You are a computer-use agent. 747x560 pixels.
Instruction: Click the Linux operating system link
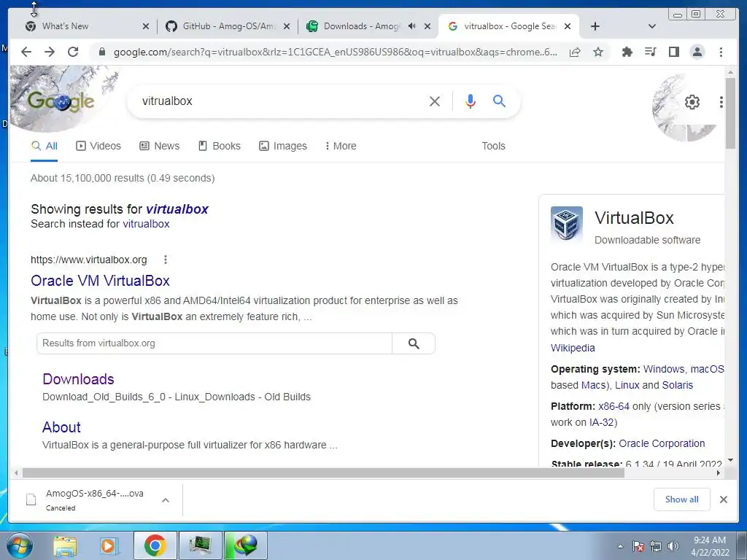point(627,385)
